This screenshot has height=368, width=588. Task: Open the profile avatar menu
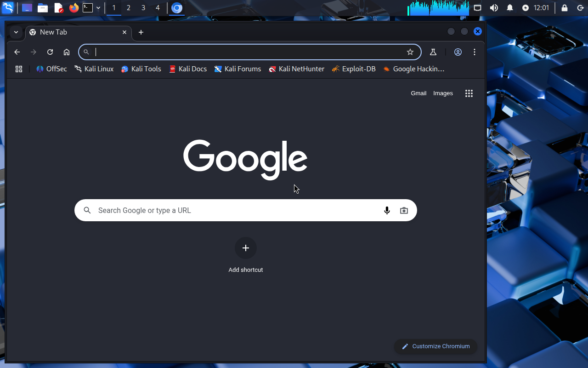coord(458,52)
